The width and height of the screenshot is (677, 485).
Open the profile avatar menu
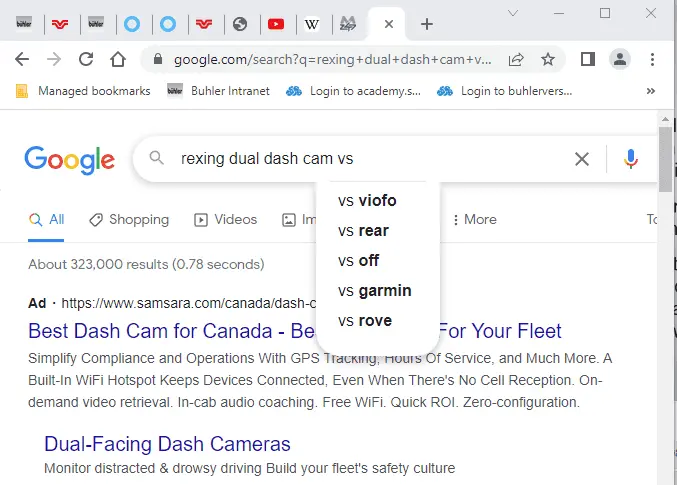[x=620, y=59]
